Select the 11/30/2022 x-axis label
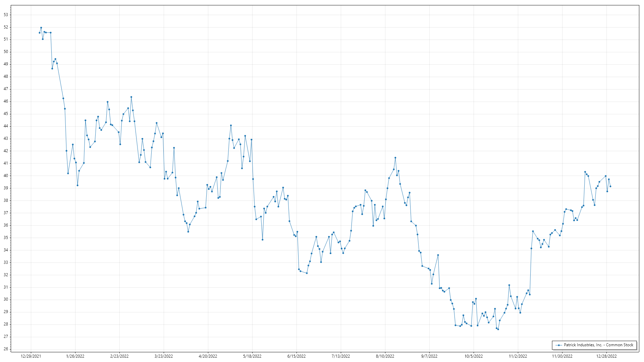644x362 pixels. [x=562, y=356]
